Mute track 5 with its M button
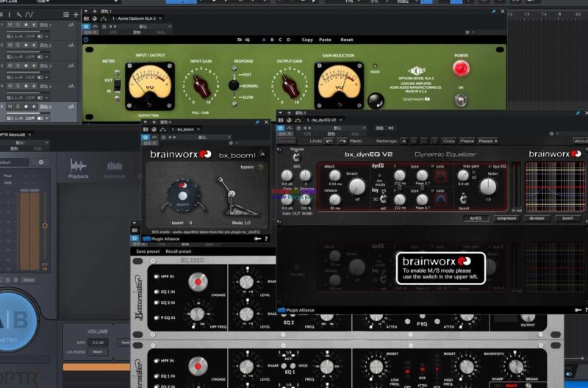The image size is (588, 388). [10, 107]
